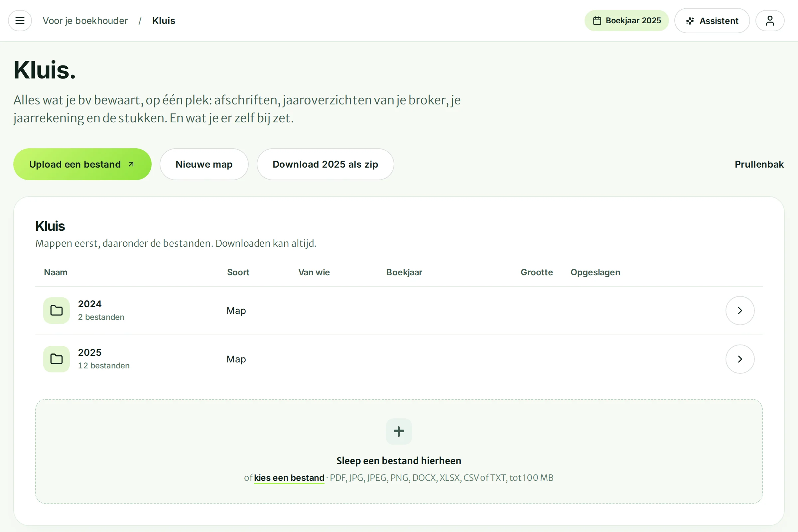Click the 'Map' type cell of row 2025
Image resolution: width=798 pixels, height=532 pixels.
[236, 359]
